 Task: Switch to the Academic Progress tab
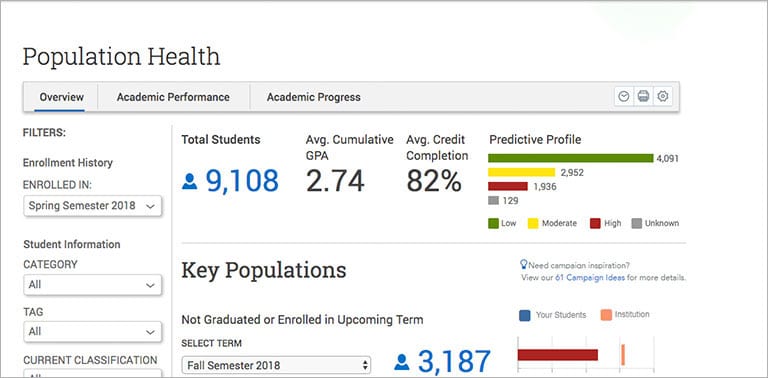(x=313, y=97)
